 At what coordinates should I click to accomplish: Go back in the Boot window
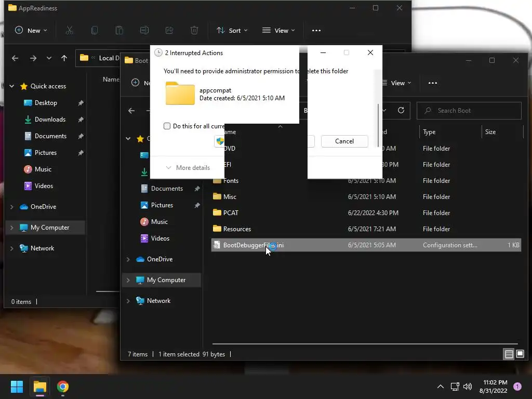pos(131,111)
